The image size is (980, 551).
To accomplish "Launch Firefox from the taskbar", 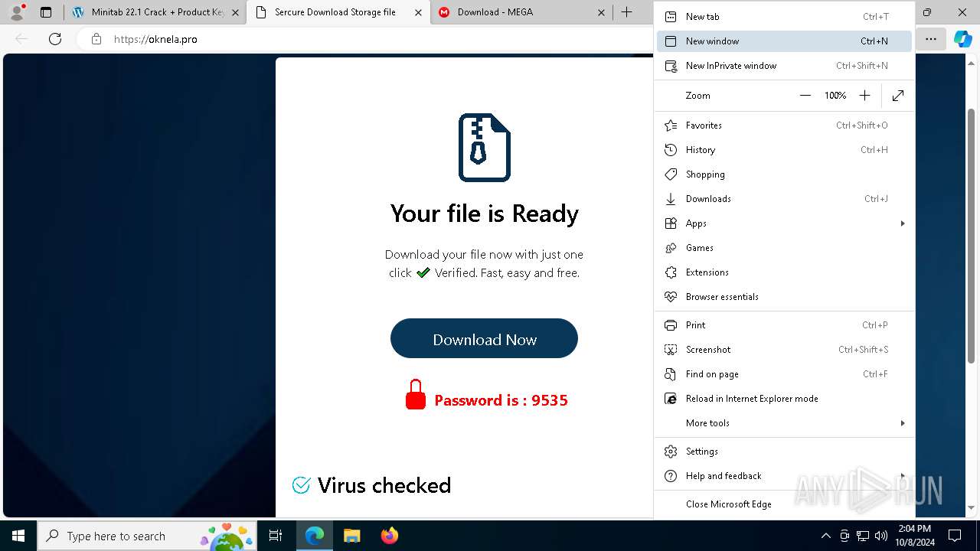I will (389, 536).
